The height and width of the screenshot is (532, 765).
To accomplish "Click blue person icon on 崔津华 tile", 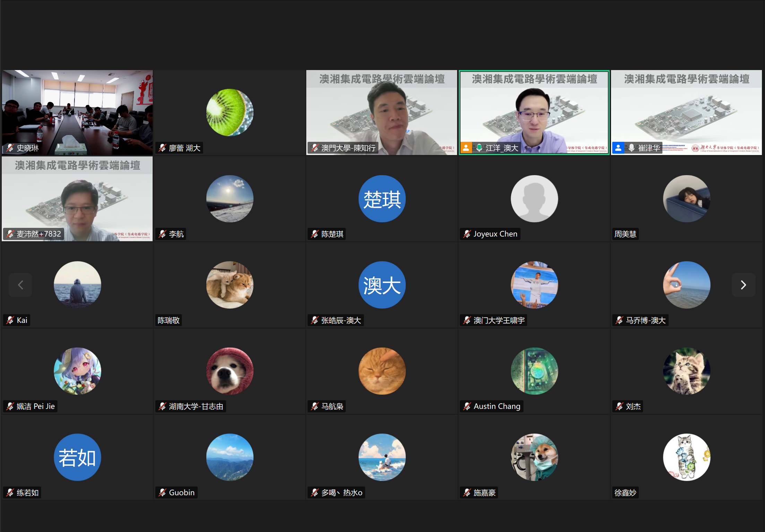I will click(618, 148).
